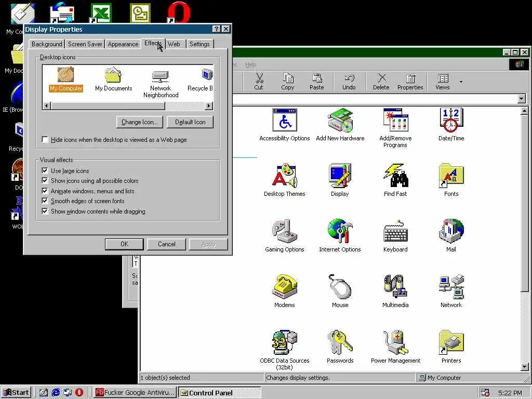The image size is (532, 399).
Task: Uncheck Smooth edges of screen fonts
Action: click(45, 201)
